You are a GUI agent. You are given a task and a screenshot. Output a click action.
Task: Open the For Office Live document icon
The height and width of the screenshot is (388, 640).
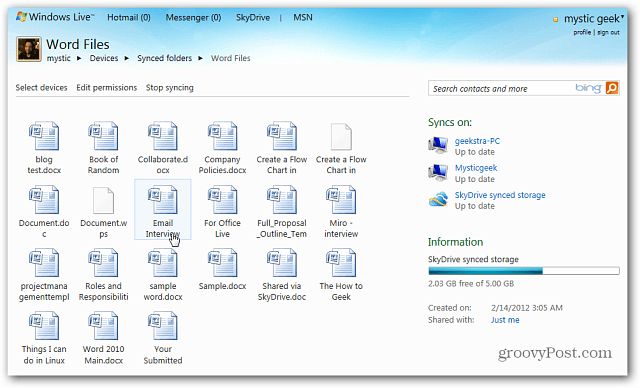(x=222, y=200)
